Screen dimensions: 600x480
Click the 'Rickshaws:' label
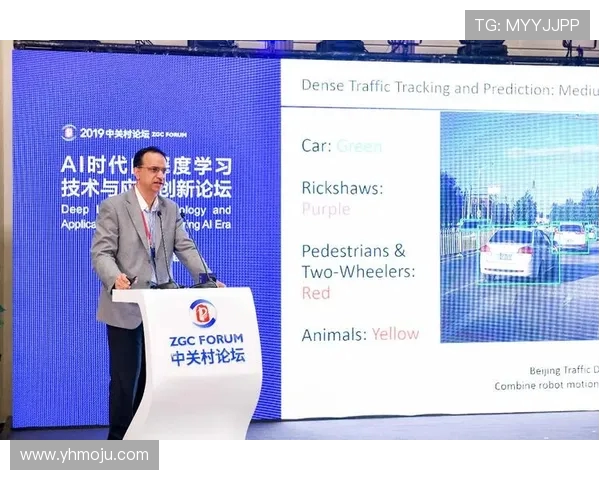point(342,188)
